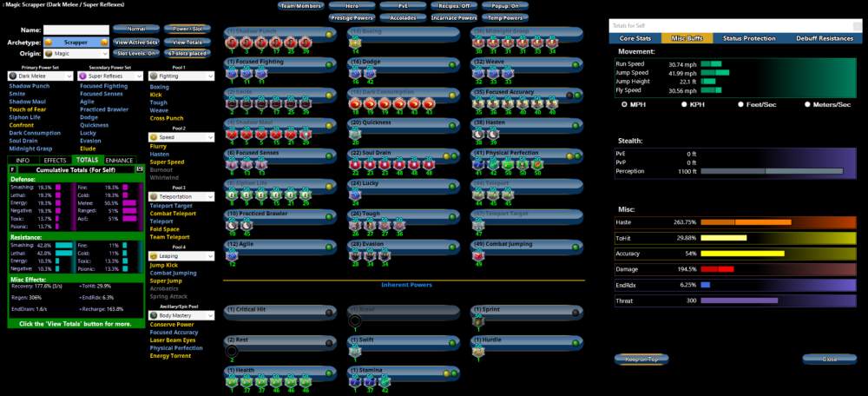Click the empty slot under Rest

[x=232, y=351]
